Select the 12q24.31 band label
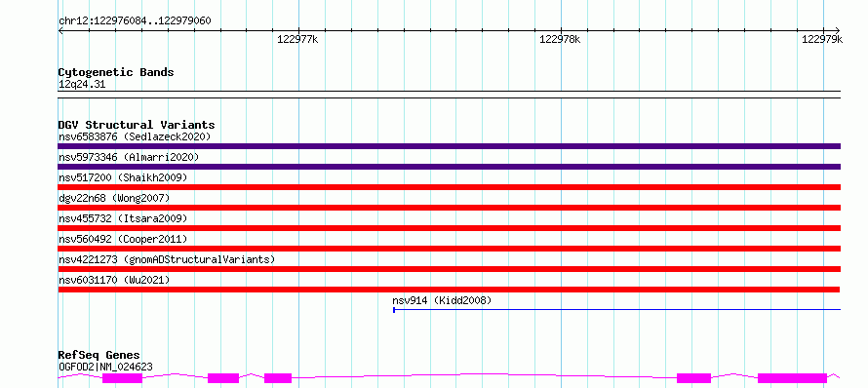868x388 pixels. pos(82,85)
